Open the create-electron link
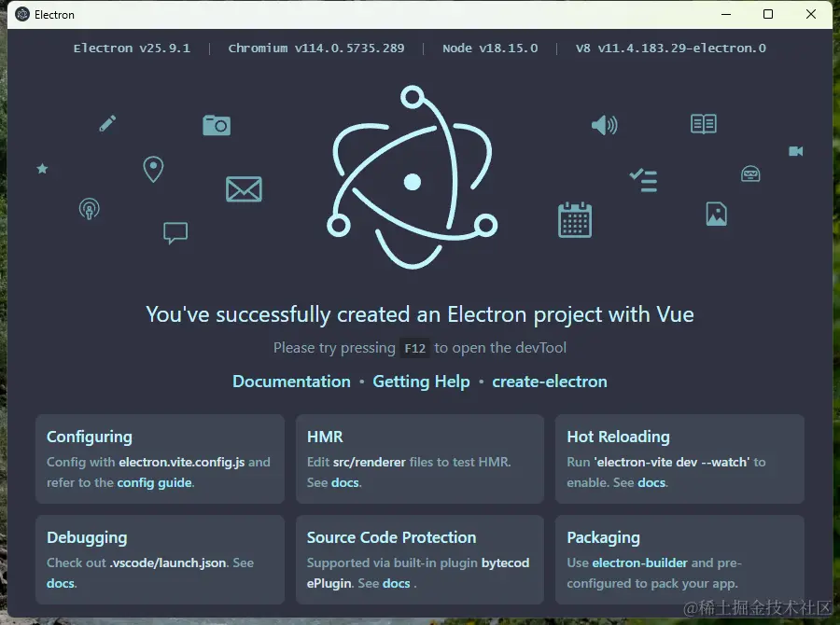Screen dimensions: 840x625 [550, 382]
